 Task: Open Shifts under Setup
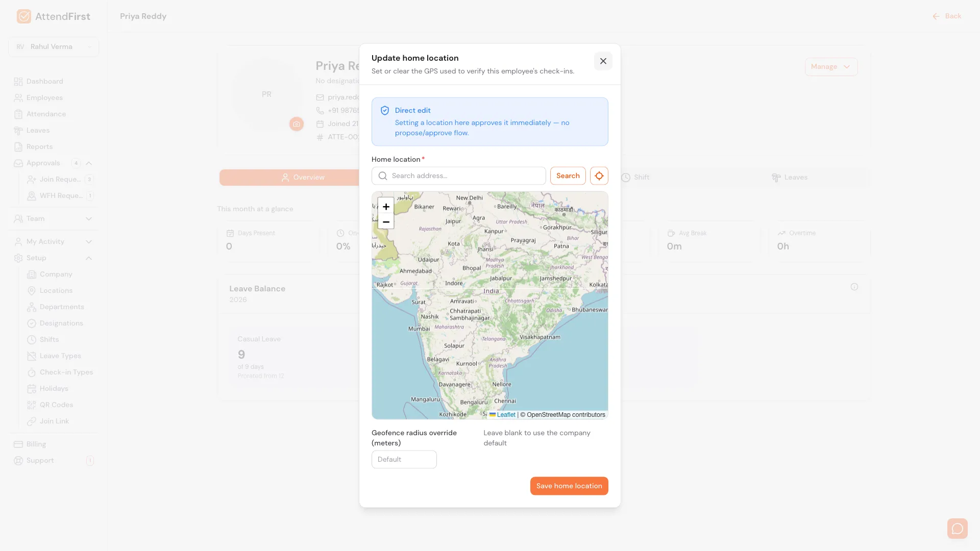pyautogui.click(x=60, y=340)
